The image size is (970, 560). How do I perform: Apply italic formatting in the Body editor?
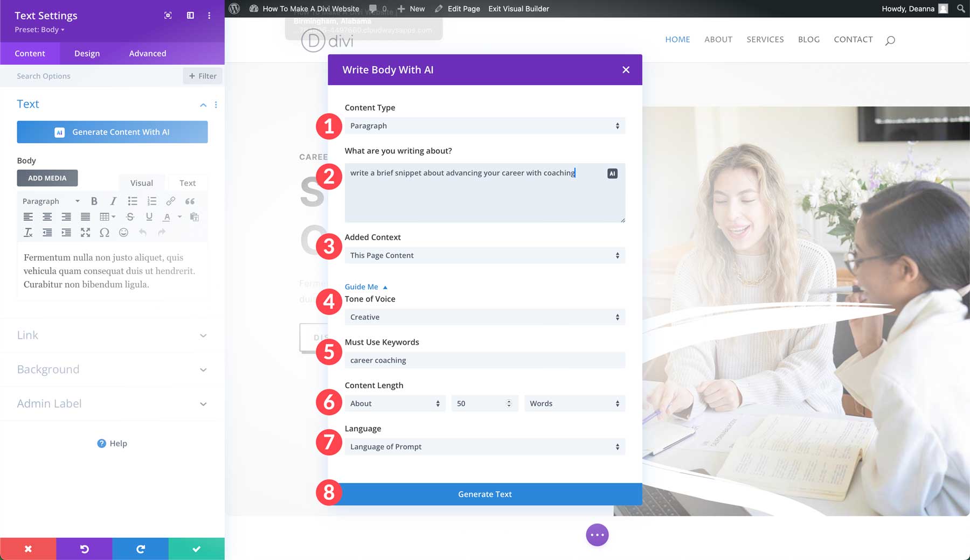113,201
